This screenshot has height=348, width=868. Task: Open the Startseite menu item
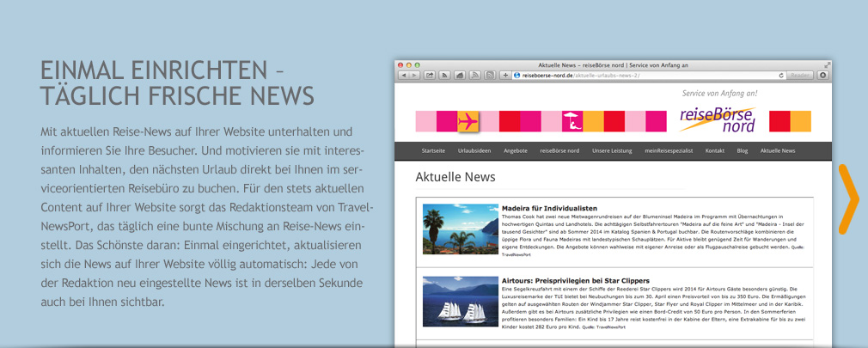[433, 150]
